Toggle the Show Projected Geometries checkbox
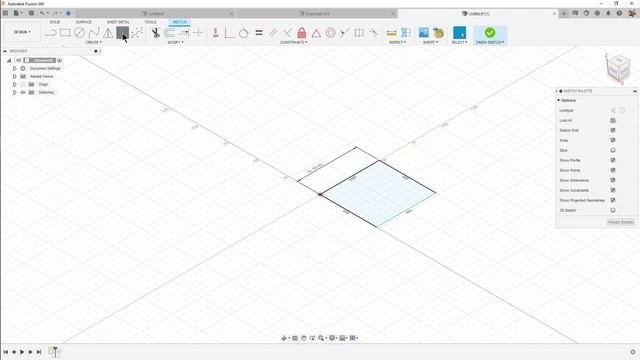This screenshot has height=360, width=640. click(x=613, y=200)
